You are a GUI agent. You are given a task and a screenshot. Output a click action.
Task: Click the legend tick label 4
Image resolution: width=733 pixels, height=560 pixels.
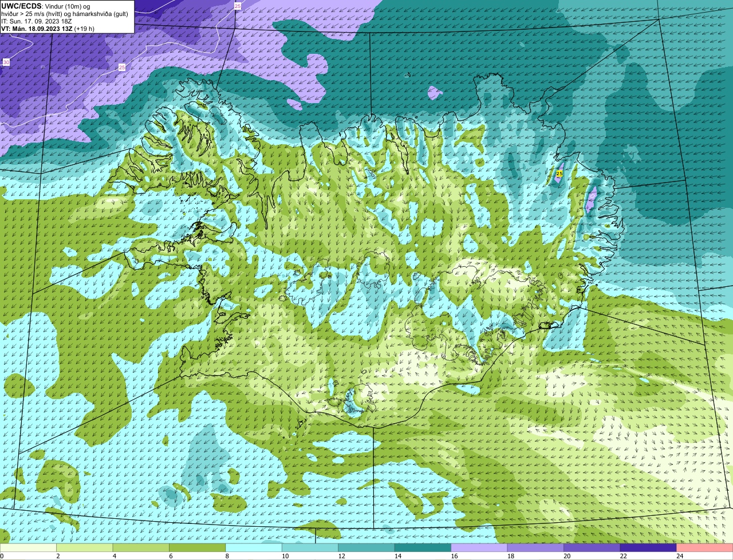[x=114, y=556]
